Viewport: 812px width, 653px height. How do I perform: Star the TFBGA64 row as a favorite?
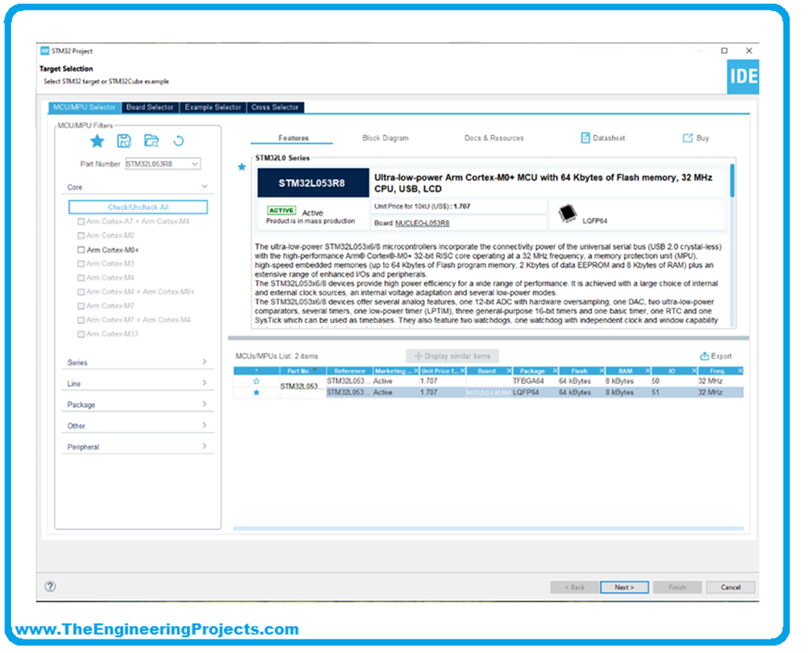(256, 381)
